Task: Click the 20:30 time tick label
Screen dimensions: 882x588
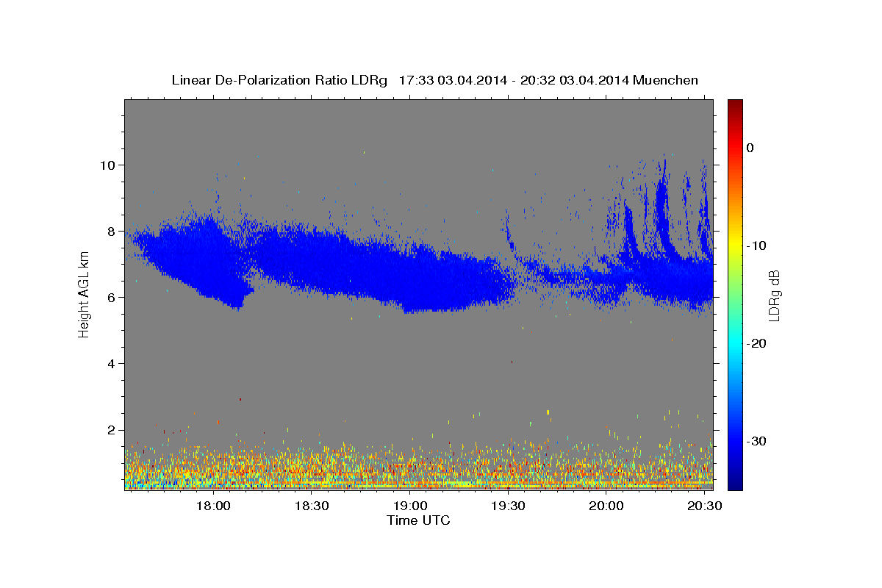Action: point(704,506)
